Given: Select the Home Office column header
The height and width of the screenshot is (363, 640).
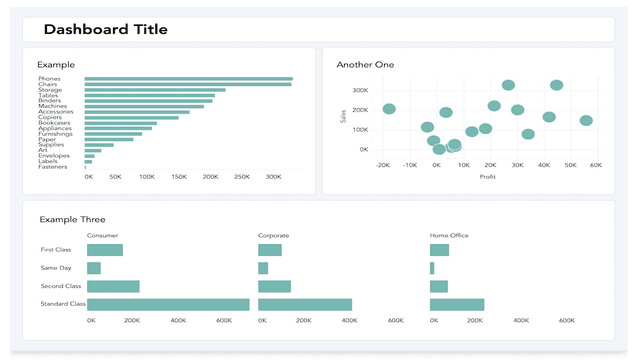Looking at the screenshot, I should pos(449,236).
